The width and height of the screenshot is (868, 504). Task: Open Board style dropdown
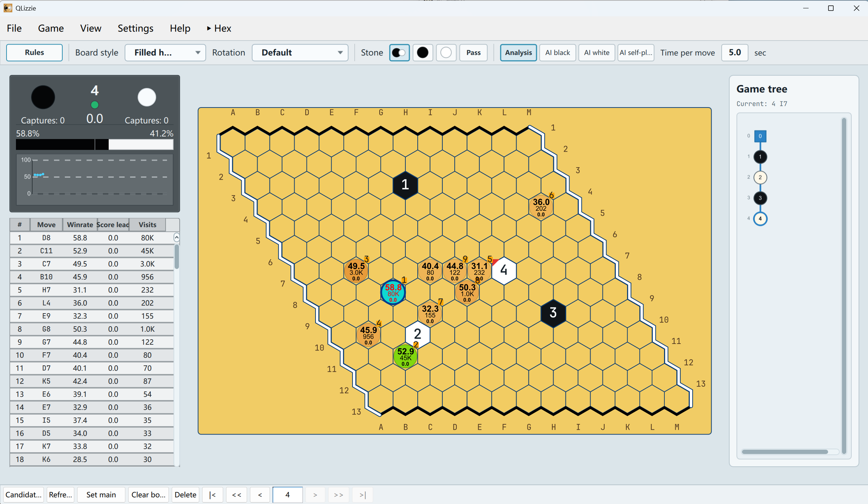tap(165, 52)
